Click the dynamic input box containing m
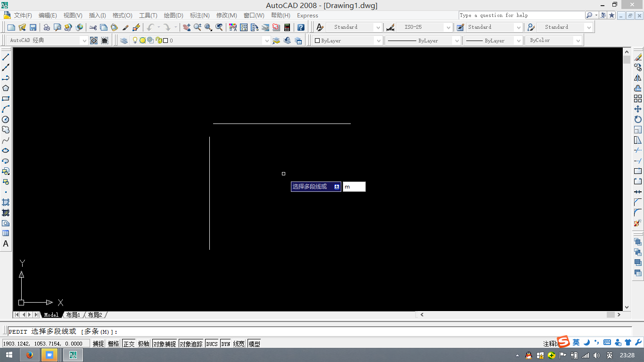 [354, 187]
